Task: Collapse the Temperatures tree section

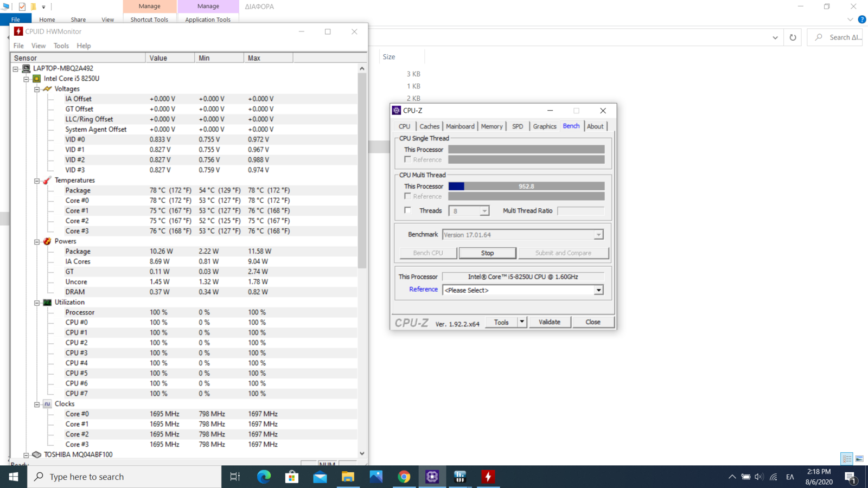Action: coord(37,181)
